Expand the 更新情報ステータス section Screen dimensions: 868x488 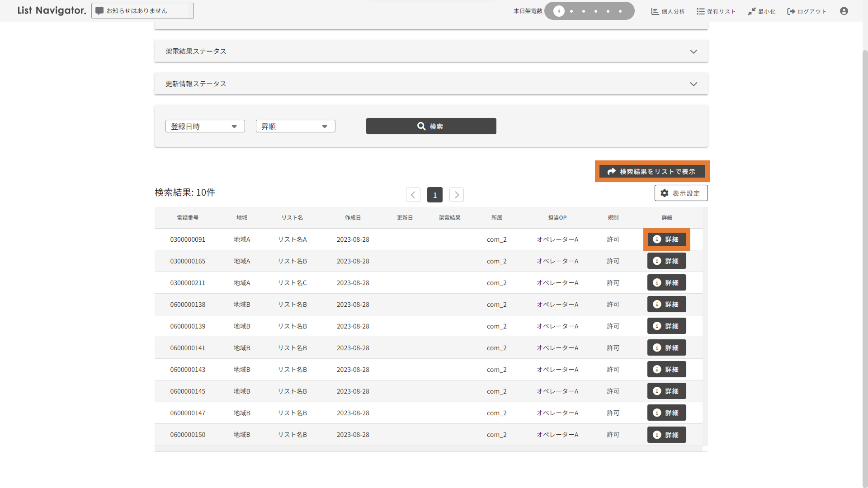(x=693, y=84)
